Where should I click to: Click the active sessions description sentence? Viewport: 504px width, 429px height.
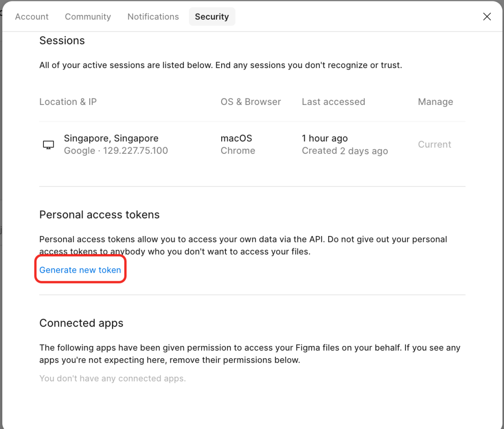click(x=220, y=65)
